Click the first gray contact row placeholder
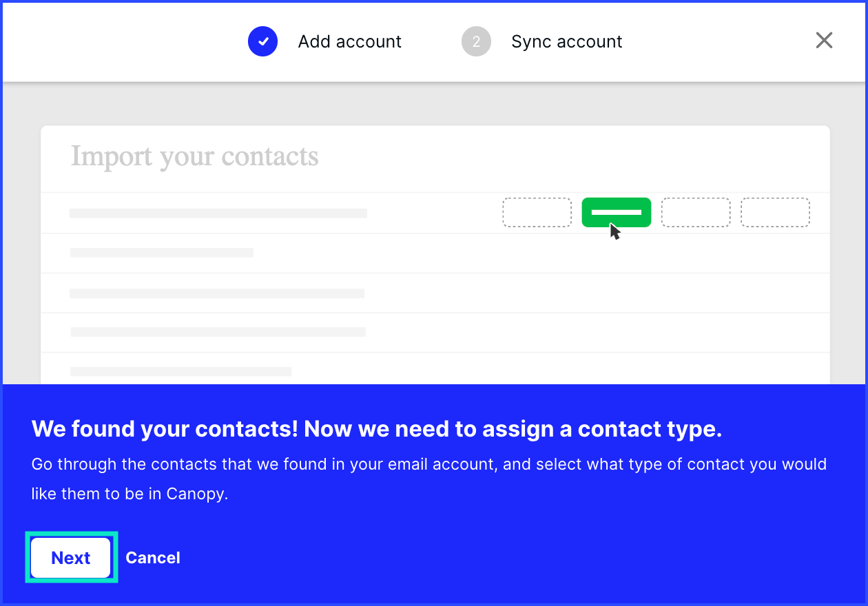The height and width of the screenshot is (606, 868). (x=218, y=213)
